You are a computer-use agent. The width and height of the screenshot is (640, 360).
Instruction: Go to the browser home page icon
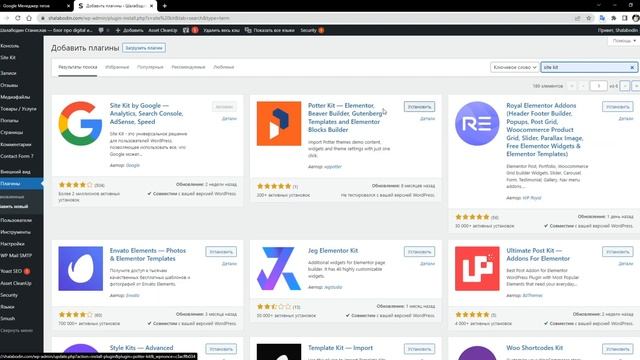[x=29, y=18]
